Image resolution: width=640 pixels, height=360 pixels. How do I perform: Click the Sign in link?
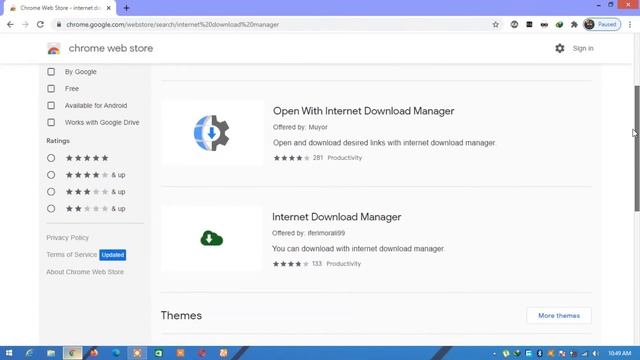(583, 48)
